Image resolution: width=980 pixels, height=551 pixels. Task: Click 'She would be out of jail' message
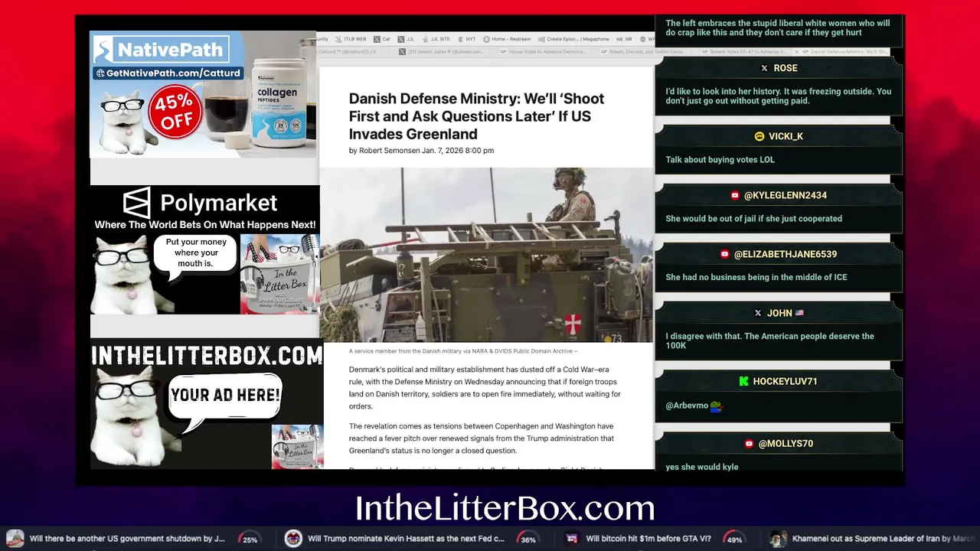(754, 219)
